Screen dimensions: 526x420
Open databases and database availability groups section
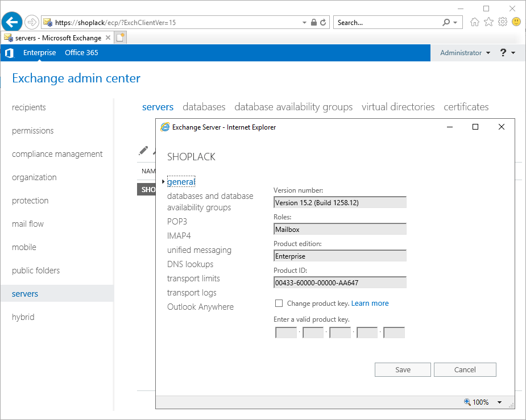pyautogui.click(x=210, y=202)
